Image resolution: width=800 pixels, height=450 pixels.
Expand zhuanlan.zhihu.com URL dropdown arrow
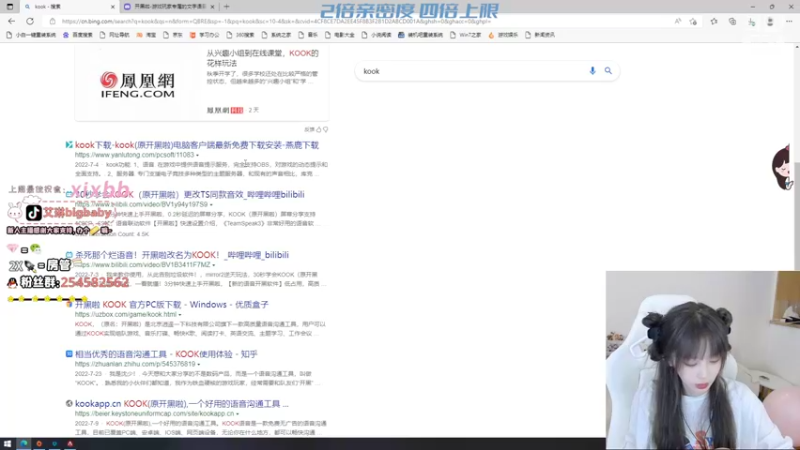coord(198,364)
